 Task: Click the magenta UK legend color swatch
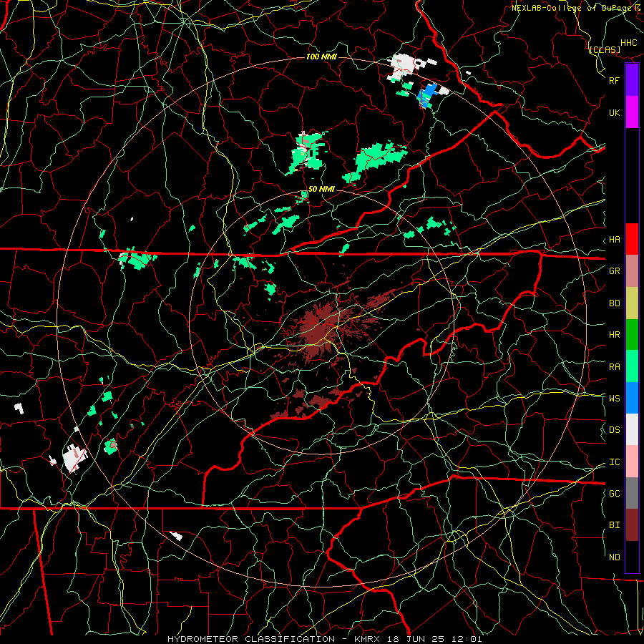pos(632,112)
